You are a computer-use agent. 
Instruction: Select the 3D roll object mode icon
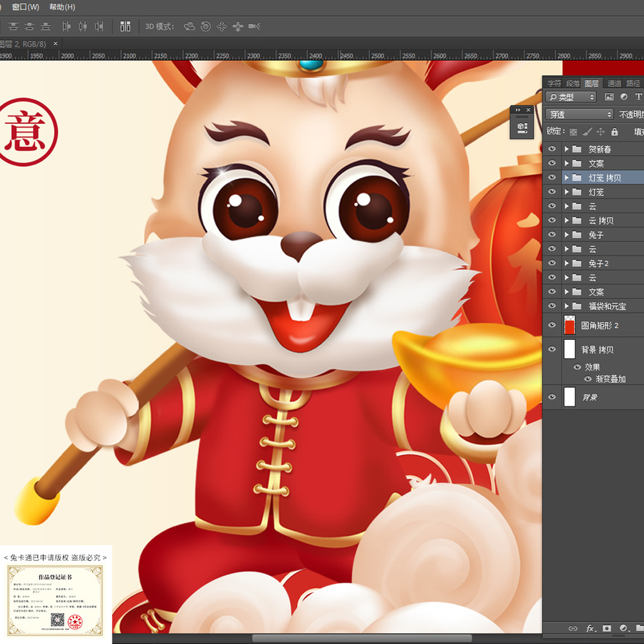(206, 26)
